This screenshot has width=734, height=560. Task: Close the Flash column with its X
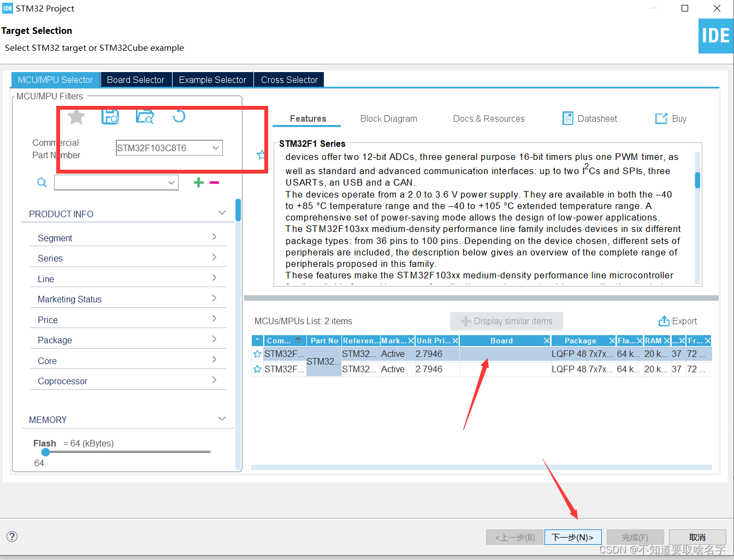tap(639, 341)
